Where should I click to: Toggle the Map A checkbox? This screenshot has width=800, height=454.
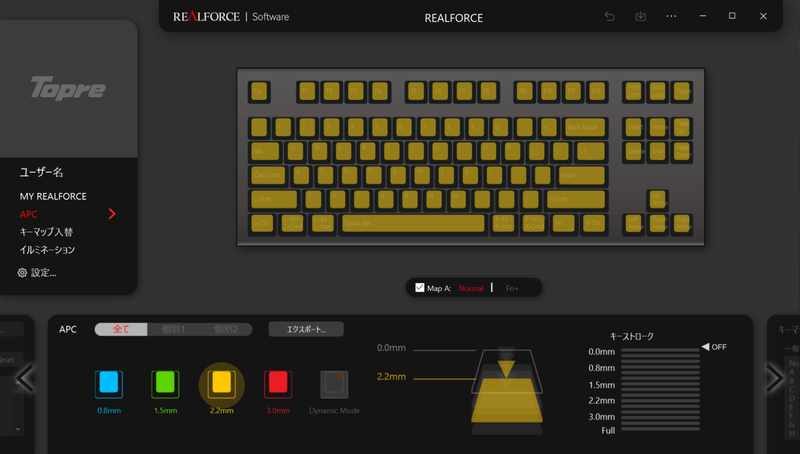pyautogui.click(x=420, y=288)
